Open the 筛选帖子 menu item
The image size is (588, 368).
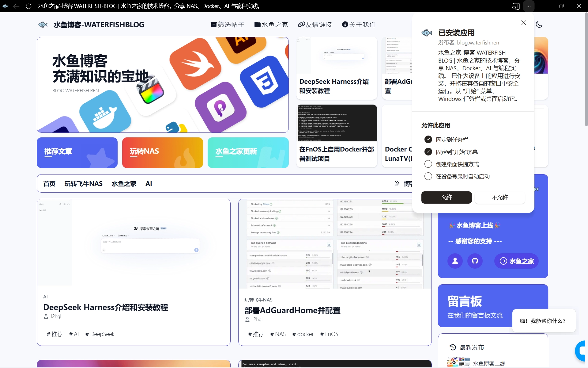(227, 25)
